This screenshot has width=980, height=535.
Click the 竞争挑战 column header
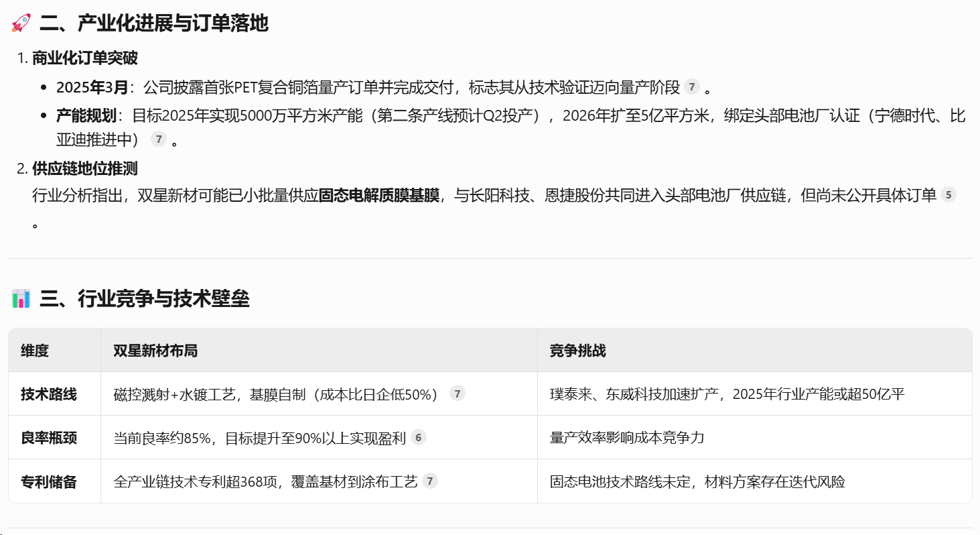(578, 351)
